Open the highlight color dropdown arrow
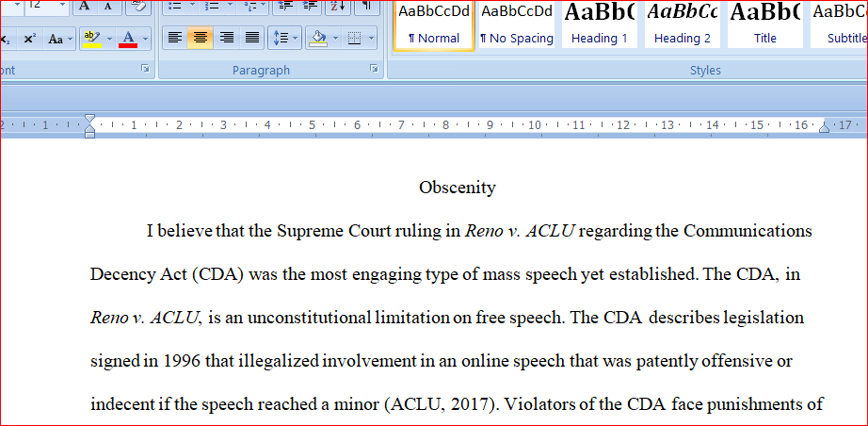The height and width of the screenshot is (426, 868). point(109,39)
